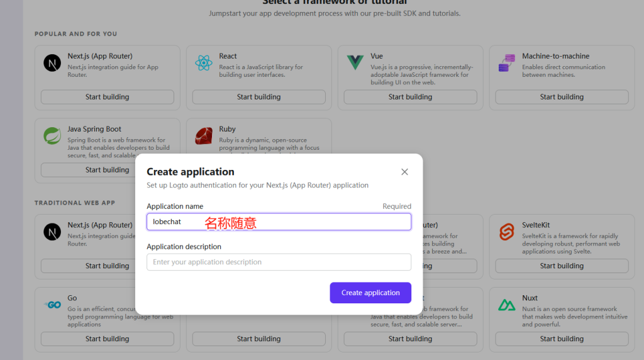The image size is (644, 360).
Task: Click the Application name input field
Action: point(279,222)
